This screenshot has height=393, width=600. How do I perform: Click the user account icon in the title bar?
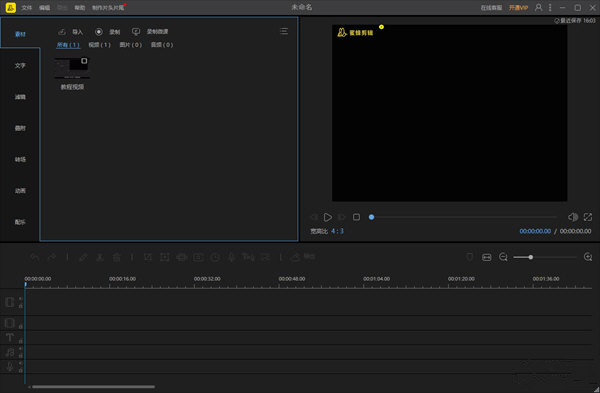(538, 7)
